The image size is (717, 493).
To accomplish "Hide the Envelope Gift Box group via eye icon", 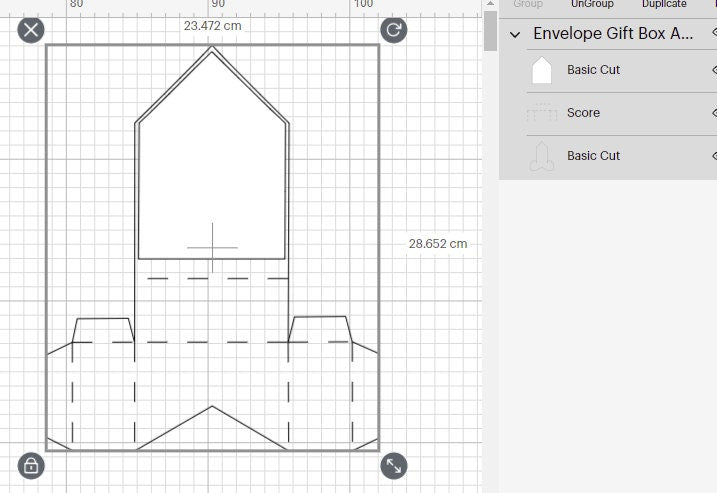I will (713, 34).
